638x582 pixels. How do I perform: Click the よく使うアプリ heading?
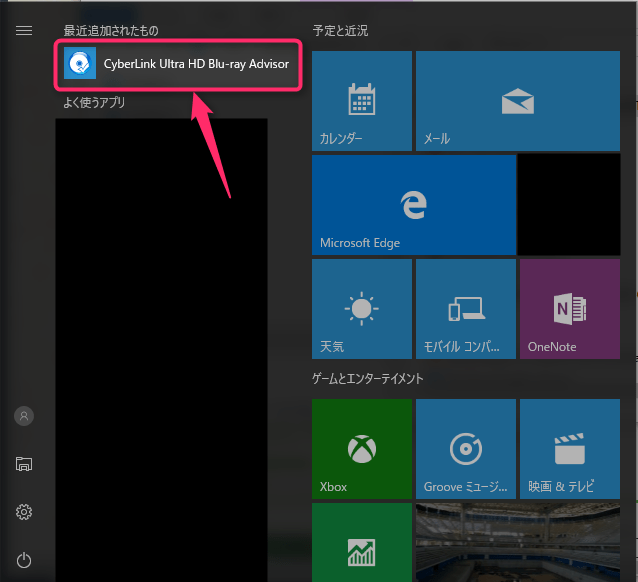coord(94,102)
